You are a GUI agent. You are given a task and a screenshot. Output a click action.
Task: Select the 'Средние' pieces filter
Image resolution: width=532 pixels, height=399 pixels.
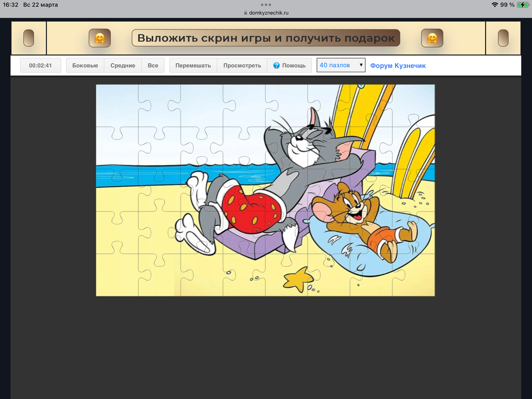123,65
